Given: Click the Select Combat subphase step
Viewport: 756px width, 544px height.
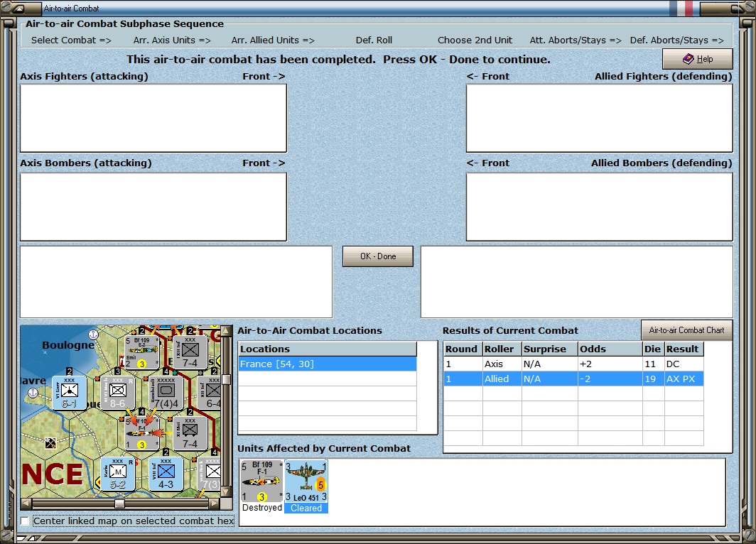Looking at the screenshot, I should (x=71, y=40).
